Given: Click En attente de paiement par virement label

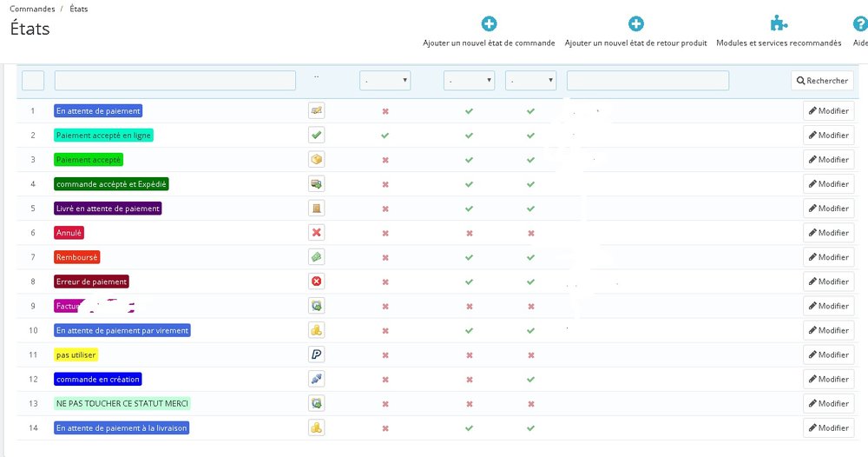Looking at the screenshot, I should pyautogui.click(x=122, y=330).
